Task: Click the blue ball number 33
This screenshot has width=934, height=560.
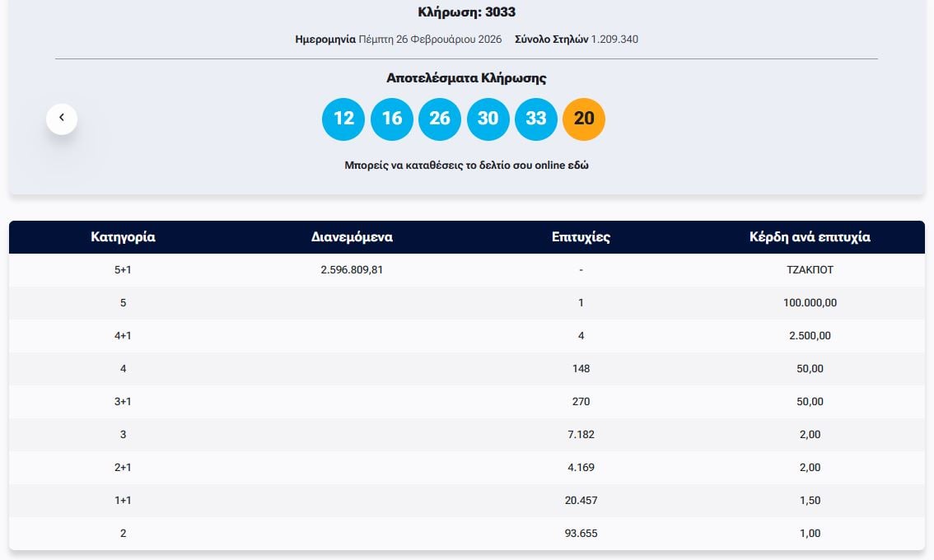Action: tap(535, 119)
